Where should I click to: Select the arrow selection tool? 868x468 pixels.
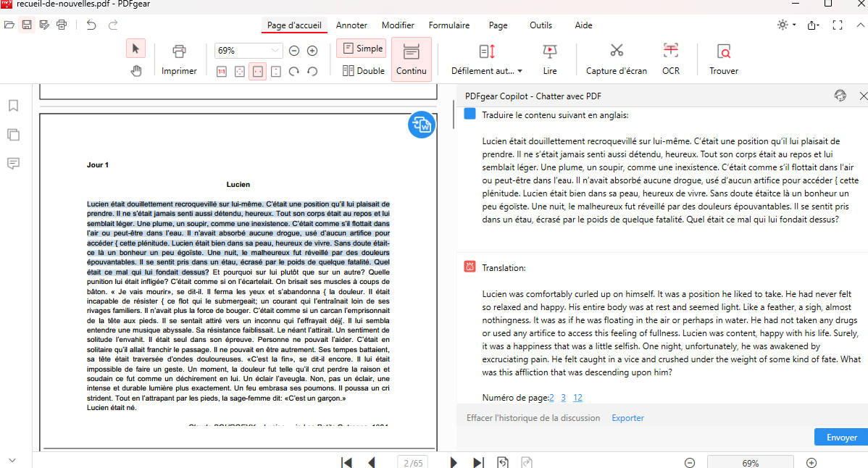[x=135, y=48]
